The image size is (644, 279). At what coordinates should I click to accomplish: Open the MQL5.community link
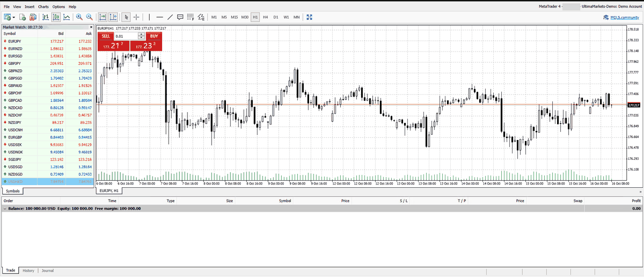click(x=621, y=18)
